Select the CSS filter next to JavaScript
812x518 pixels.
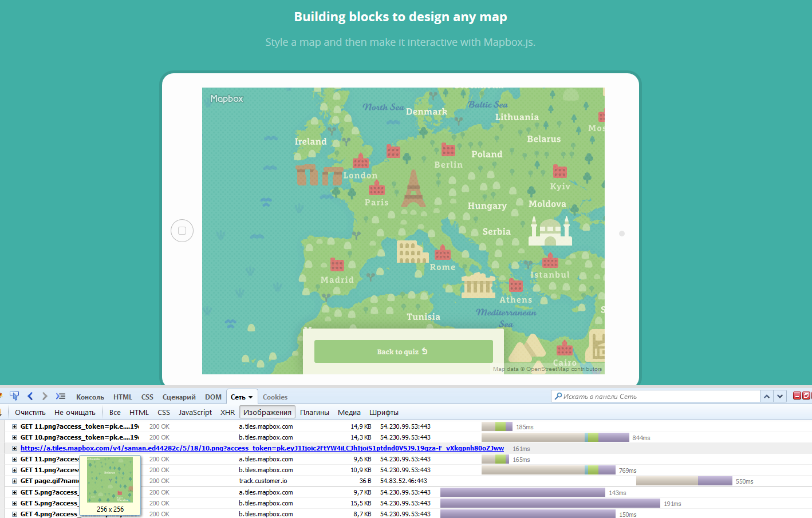click(x=164, y=412)
